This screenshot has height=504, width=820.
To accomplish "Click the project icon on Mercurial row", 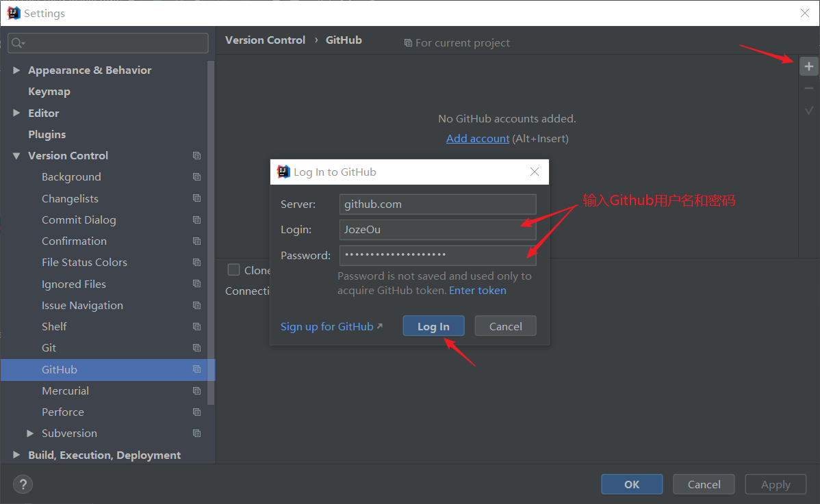I will [x=196, y=390].
